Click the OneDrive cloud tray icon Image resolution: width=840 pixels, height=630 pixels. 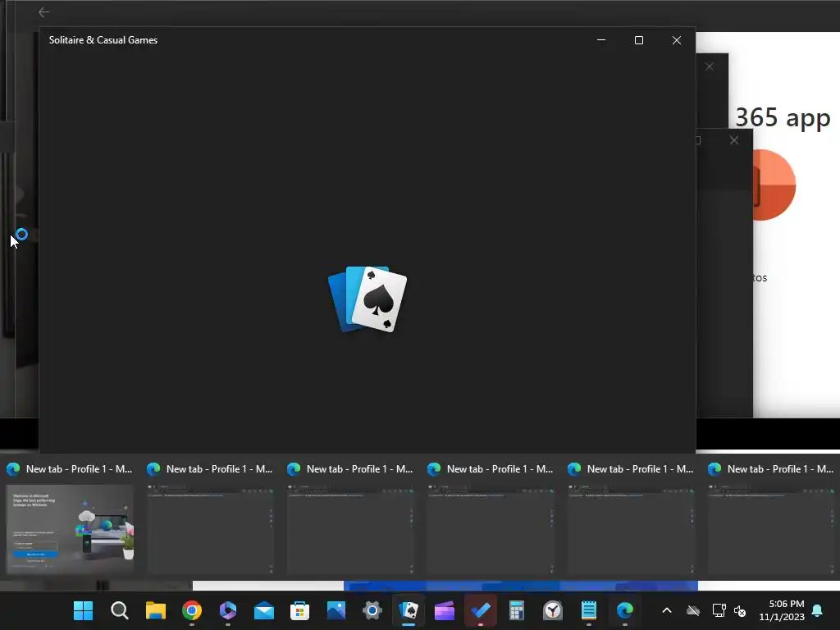click(693, 610)
